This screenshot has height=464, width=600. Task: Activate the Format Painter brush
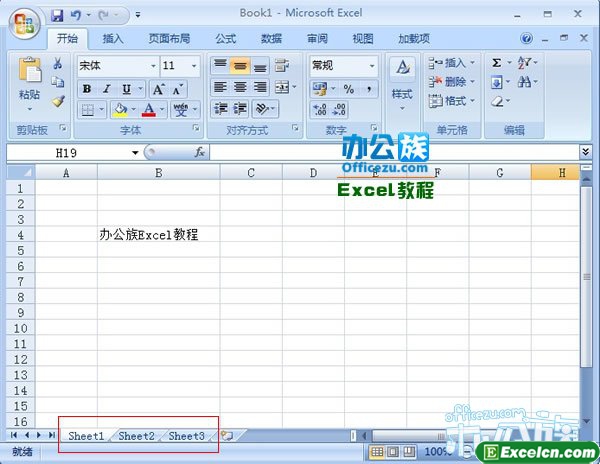58,101
